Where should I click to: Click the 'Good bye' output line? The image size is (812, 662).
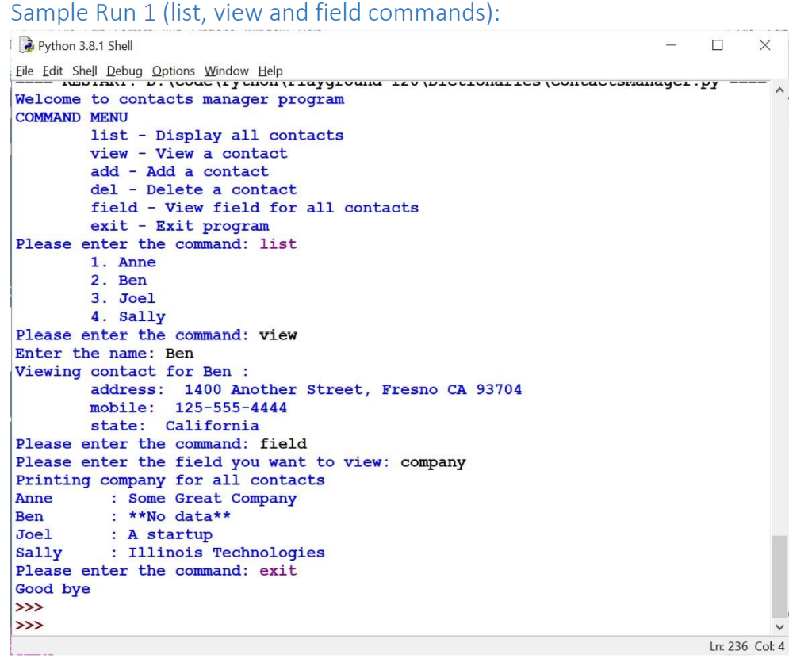[x=52, y=588]
